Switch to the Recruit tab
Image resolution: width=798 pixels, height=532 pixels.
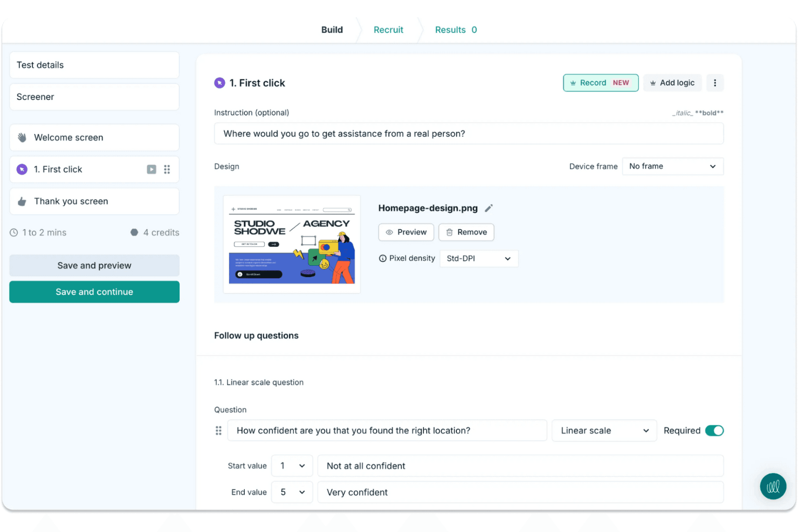click(x=388, y=30)
